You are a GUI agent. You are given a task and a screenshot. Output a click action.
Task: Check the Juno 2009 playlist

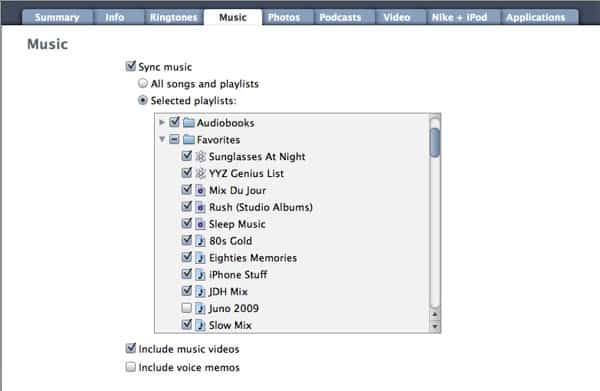click(187, 308)
